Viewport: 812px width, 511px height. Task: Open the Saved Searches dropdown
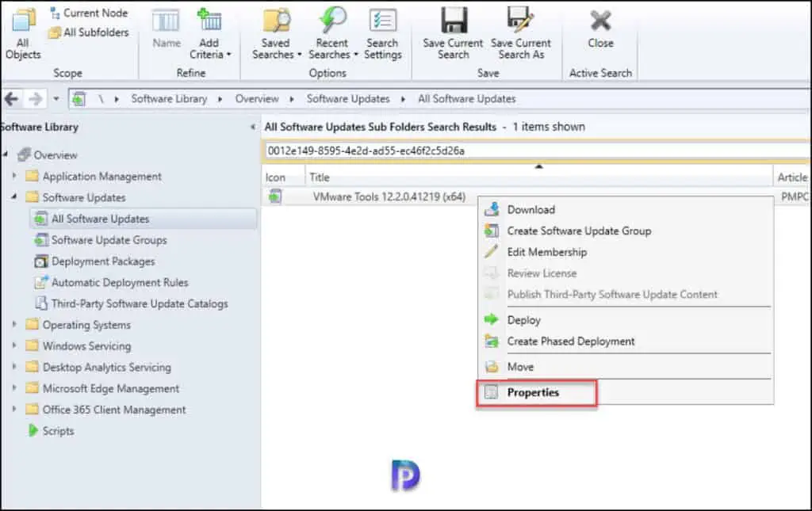277,34
